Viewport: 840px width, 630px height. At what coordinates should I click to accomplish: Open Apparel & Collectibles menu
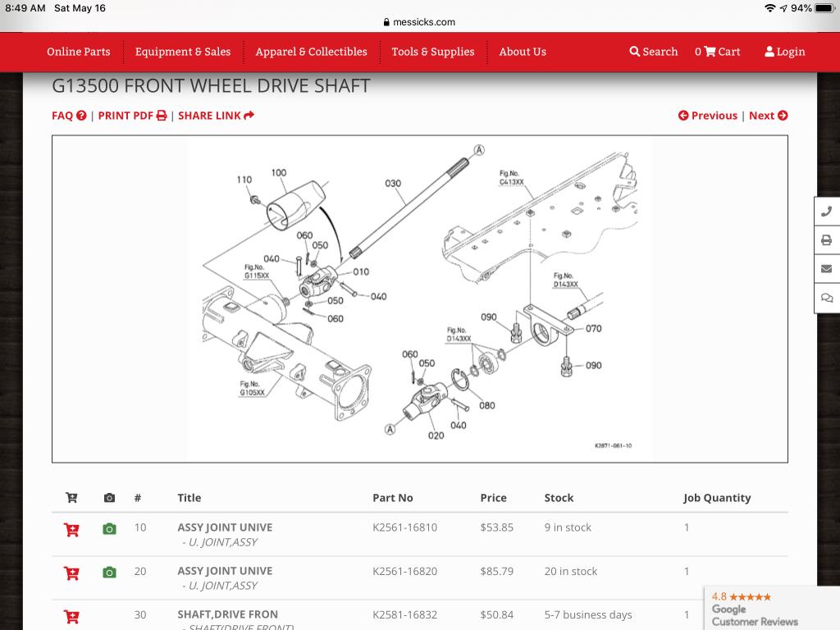pyautogui.click(x=311, y=52)
